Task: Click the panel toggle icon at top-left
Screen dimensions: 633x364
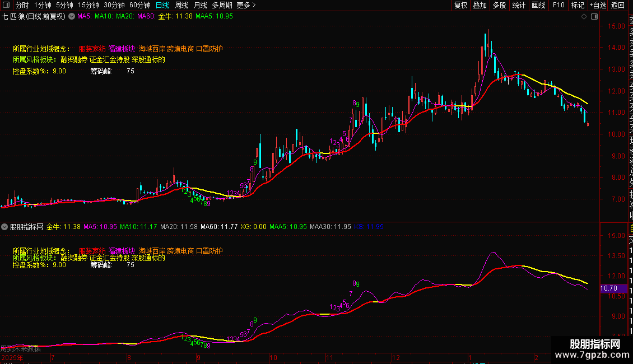Action: pyautogui.click(x=6, y=5)
